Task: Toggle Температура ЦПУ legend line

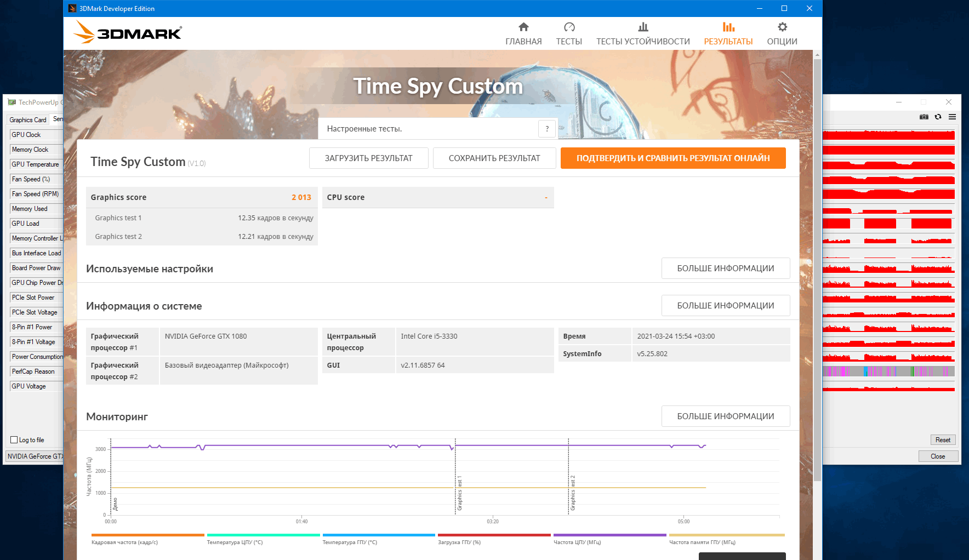Action: click(x=263, y=539)
